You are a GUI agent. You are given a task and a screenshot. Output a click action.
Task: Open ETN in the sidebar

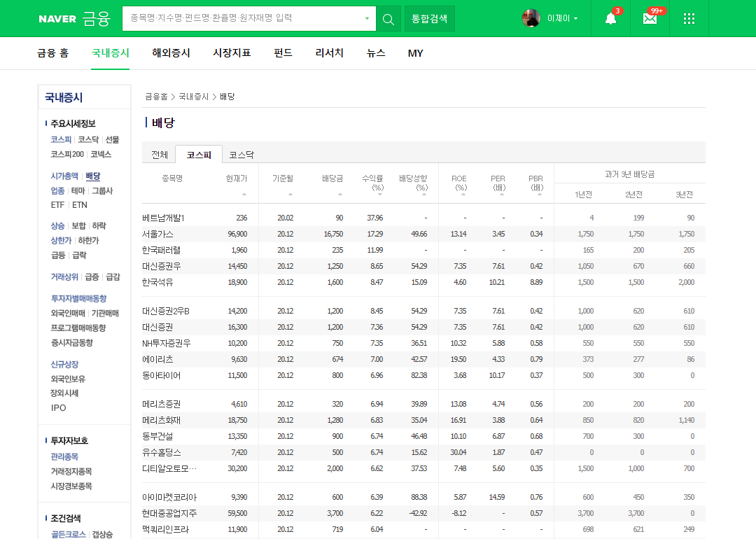80,205
